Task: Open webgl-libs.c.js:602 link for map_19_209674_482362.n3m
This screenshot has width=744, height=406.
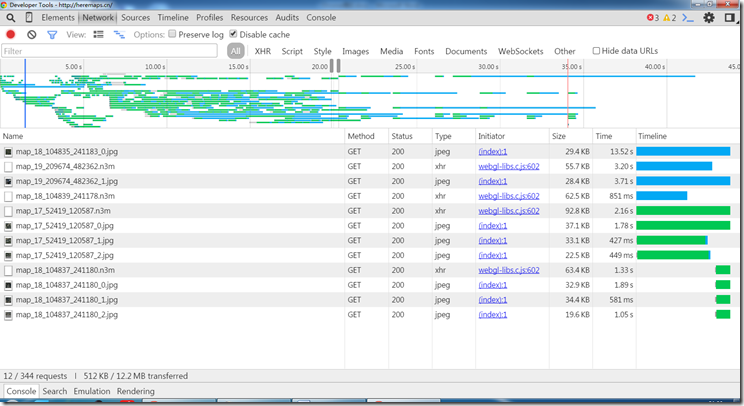Action: (509, 166)
